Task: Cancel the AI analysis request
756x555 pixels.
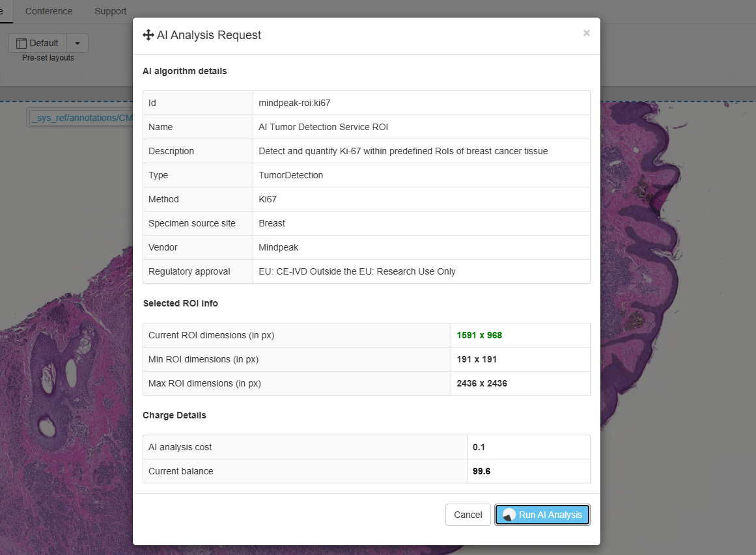Action: 468,515
